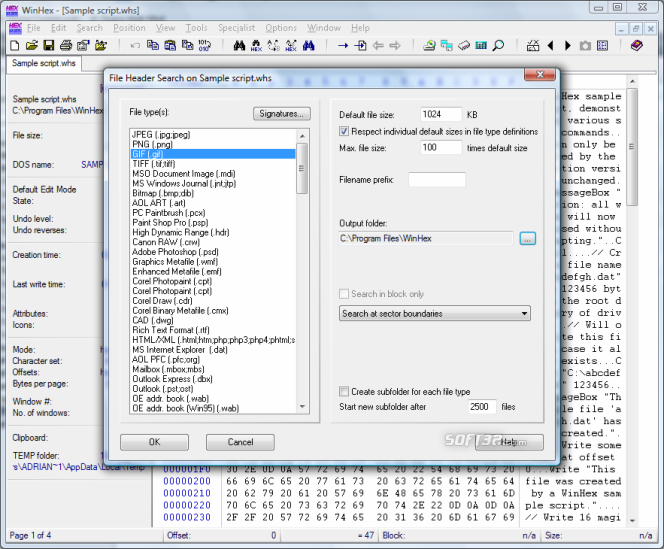Viewport: 664px width, 549px height.
Task: Click the Max. file size input field
Action: 441,147
